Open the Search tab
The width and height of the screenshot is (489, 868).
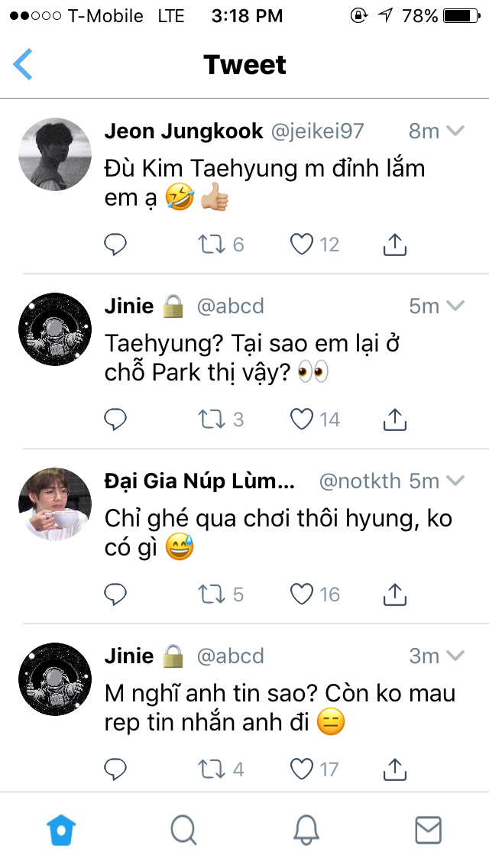(x=183, y=830)
